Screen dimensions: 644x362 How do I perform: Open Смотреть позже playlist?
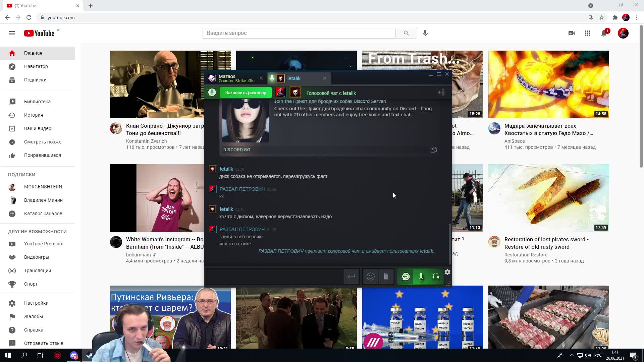[x=38, y=142]
